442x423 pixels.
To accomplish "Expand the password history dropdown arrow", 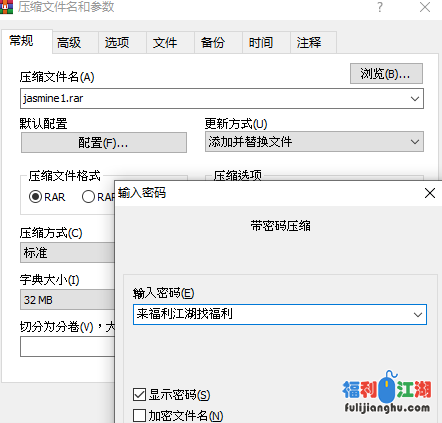I will point(418,314).
